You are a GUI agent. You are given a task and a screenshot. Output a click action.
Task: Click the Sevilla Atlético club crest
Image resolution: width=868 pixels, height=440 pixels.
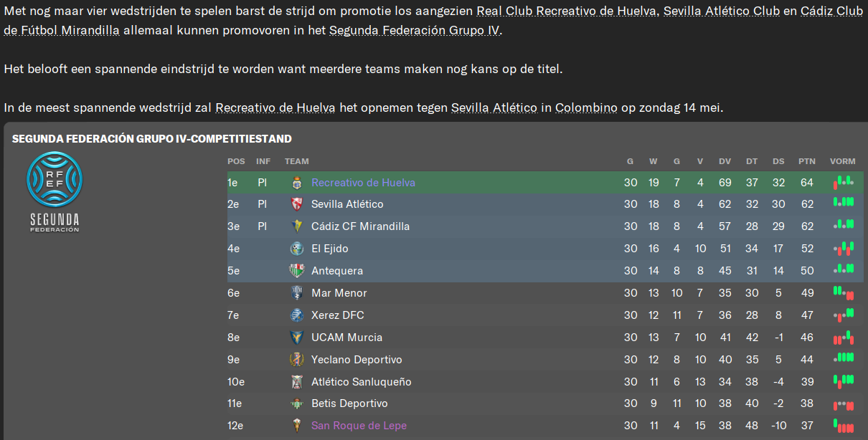tap(297, 204)
